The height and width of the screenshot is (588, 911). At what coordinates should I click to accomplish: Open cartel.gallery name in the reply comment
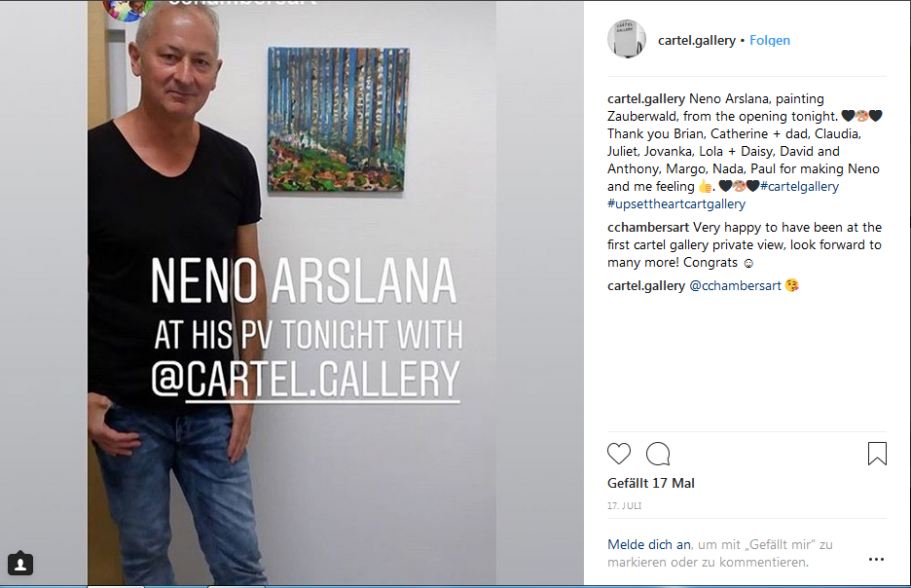click(x=646, y=286)
